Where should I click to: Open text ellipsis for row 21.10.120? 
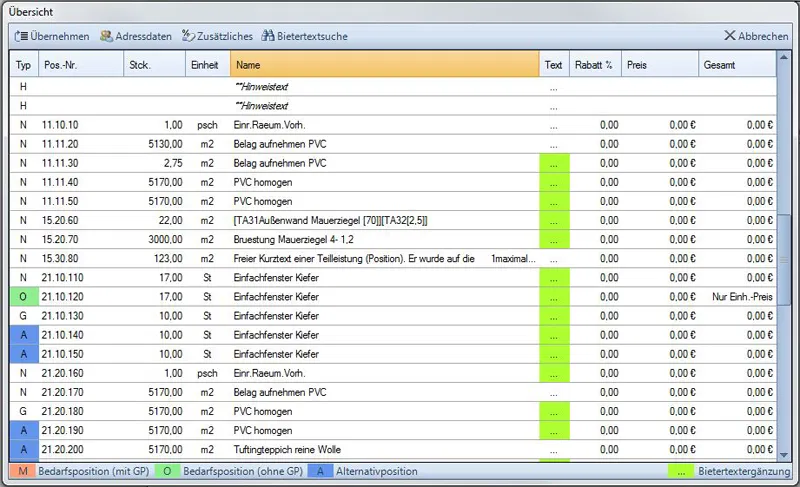coord(553,297)
